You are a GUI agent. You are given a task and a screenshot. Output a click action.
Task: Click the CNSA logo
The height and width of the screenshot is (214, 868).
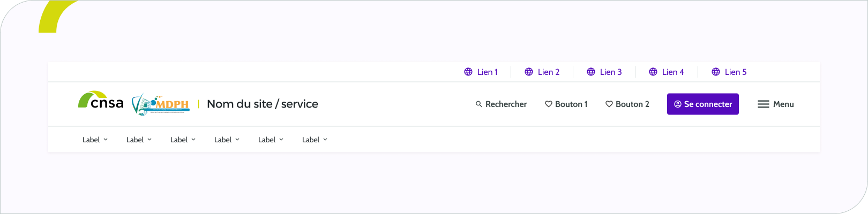pyautogui.click(x=101, y=101)
